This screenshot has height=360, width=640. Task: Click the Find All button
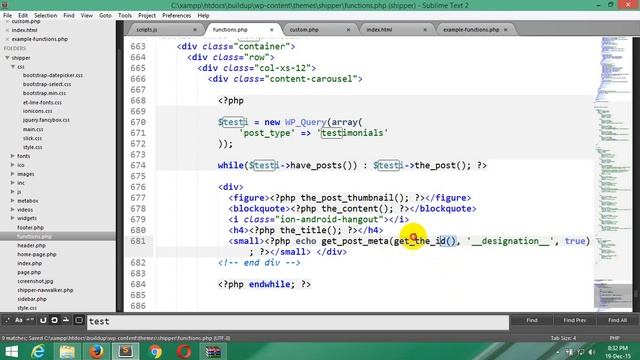click(x=618, y=320)
